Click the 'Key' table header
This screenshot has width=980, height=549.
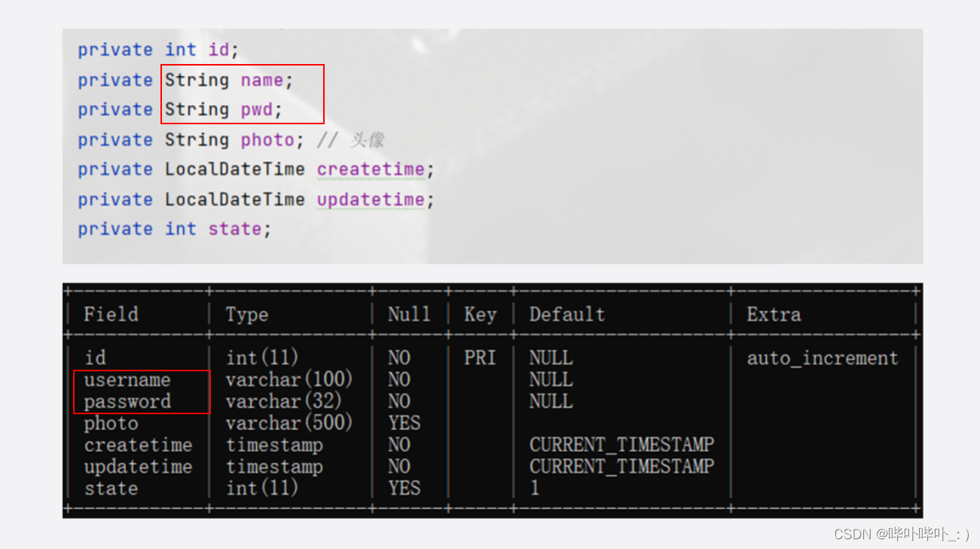point(481,315)
